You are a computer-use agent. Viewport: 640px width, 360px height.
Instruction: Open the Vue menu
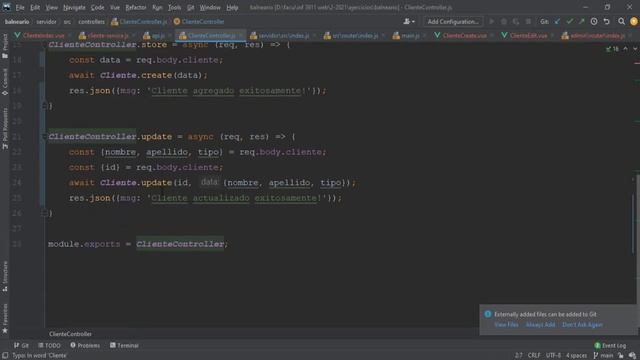115,7
